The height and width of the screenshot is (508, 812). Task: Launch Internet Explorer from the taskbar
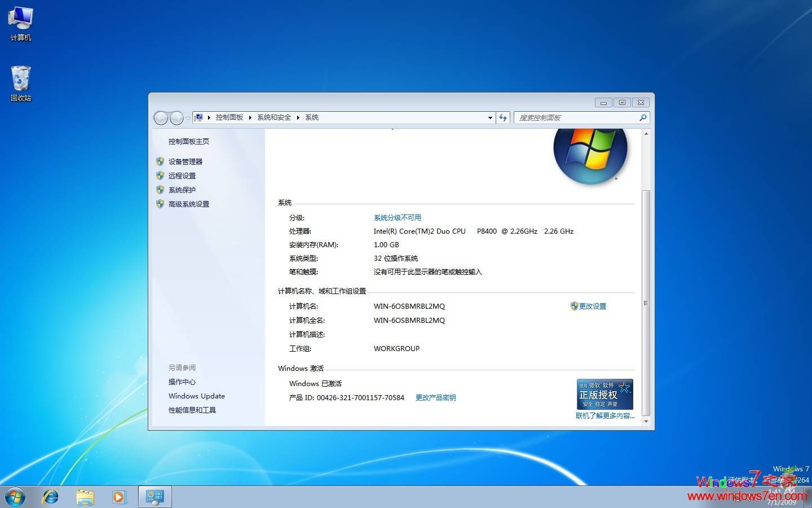[x=51, y=497]
